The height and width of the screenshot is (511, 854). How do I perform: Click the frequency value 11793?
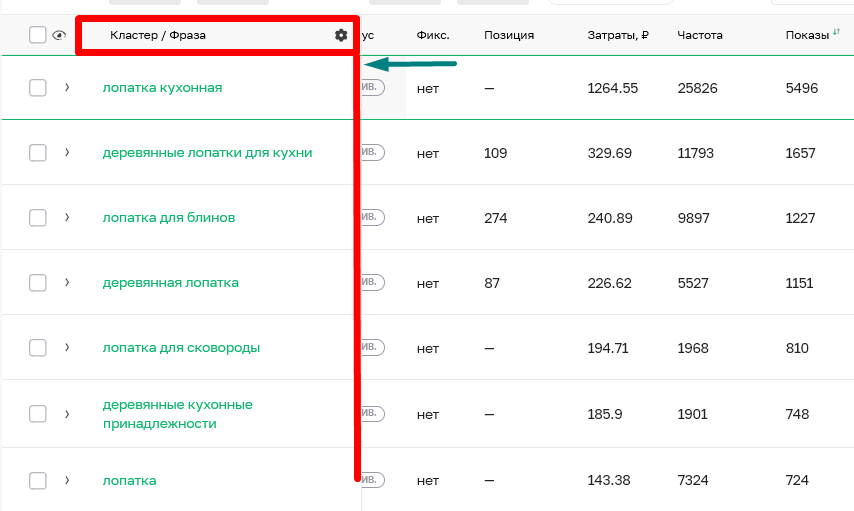tap(696, 153)
